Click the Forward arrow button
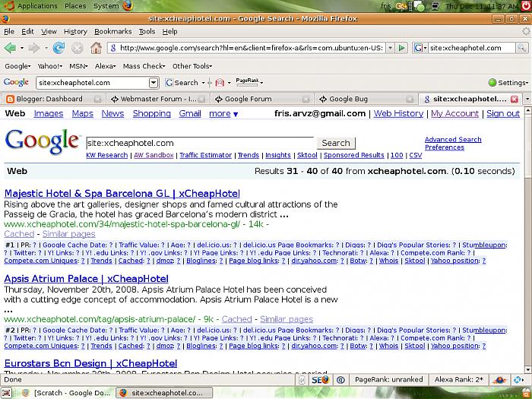Viewport: 532px width, 399px height. 34,48
